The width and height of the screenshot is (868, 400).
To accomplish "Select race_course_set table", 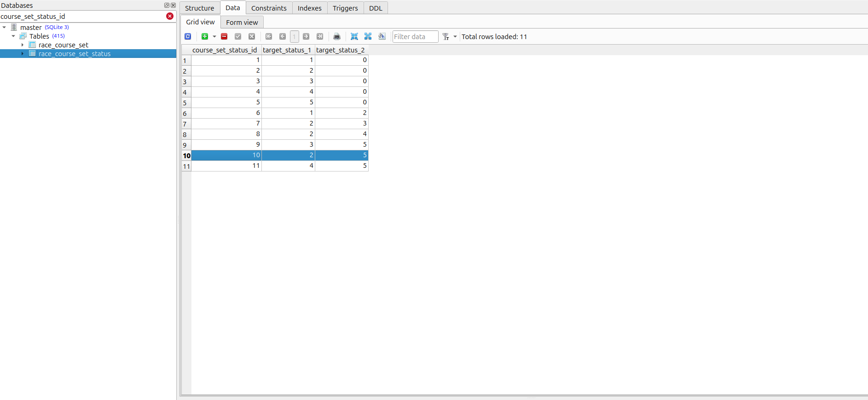I will point(64,45).
